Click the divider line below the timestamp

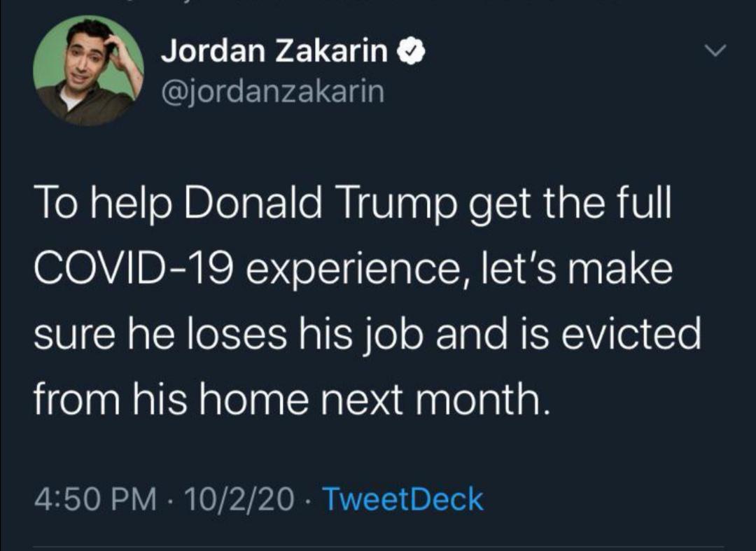(378, 547)
